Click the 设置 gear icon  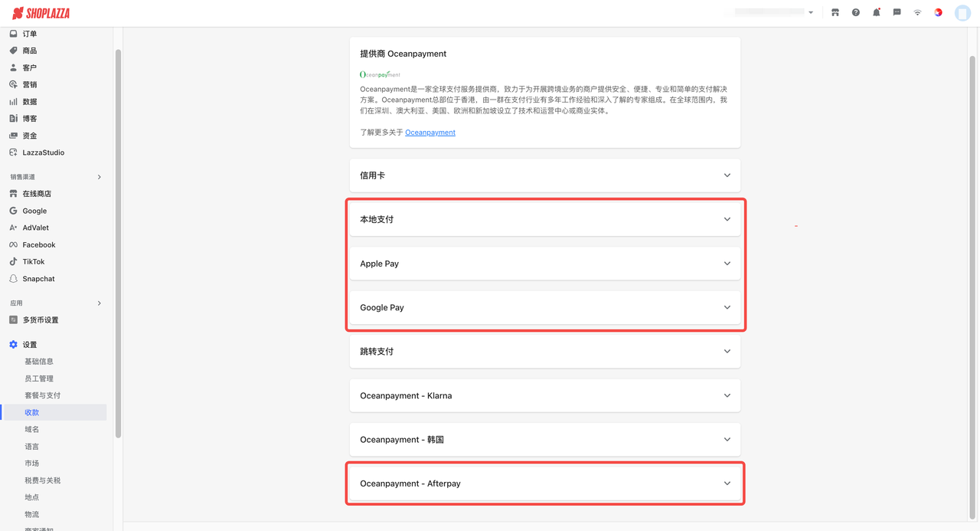13,345
